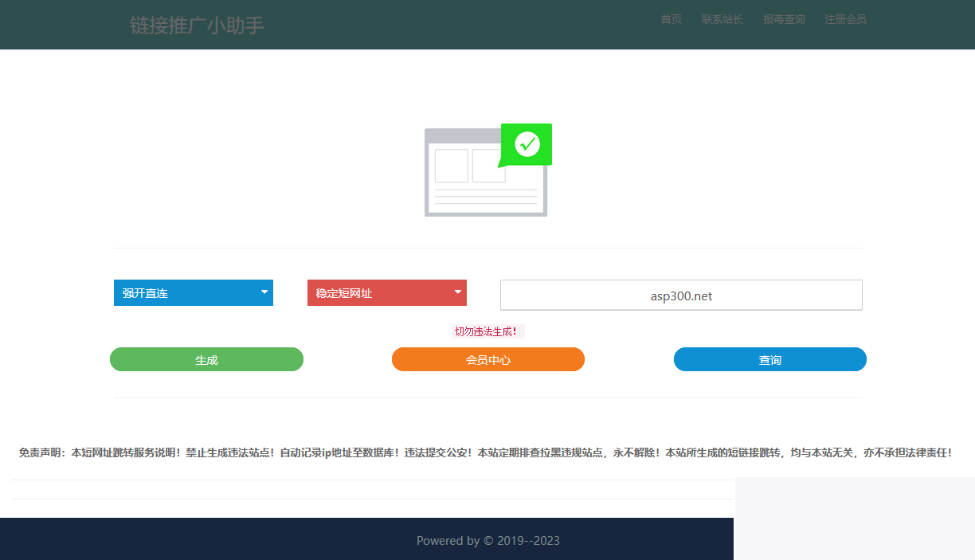Open the 首页 menu item
975x560 pixels.
pyautogui.click(x=671, y=19)
